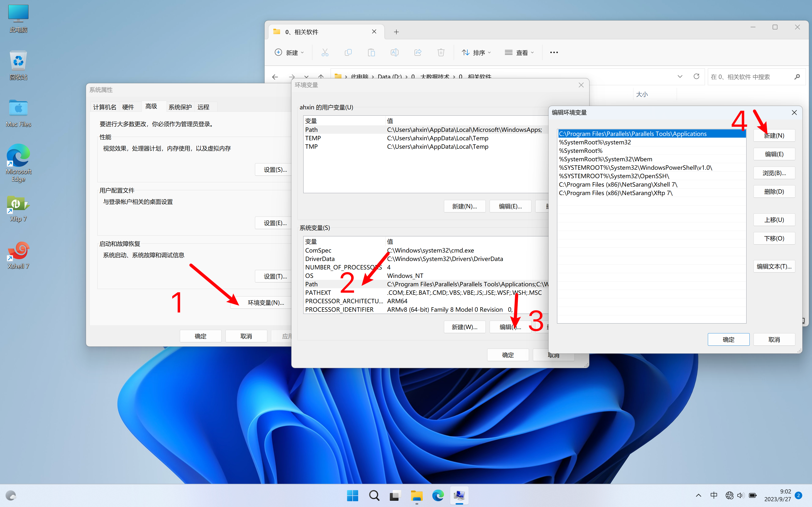
Task: Select the Xshell 7 path entry
Action: click(618, 184)
